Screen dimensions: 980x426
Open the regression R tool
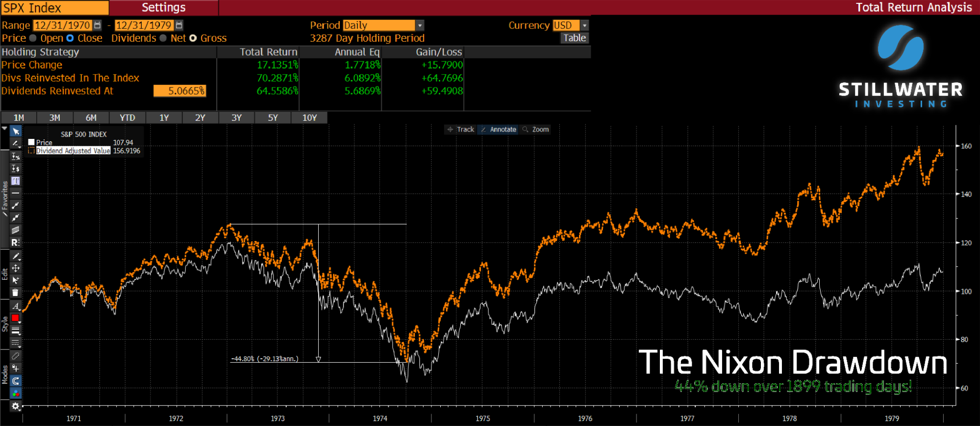pyautogui.click(x=16, y=242)
